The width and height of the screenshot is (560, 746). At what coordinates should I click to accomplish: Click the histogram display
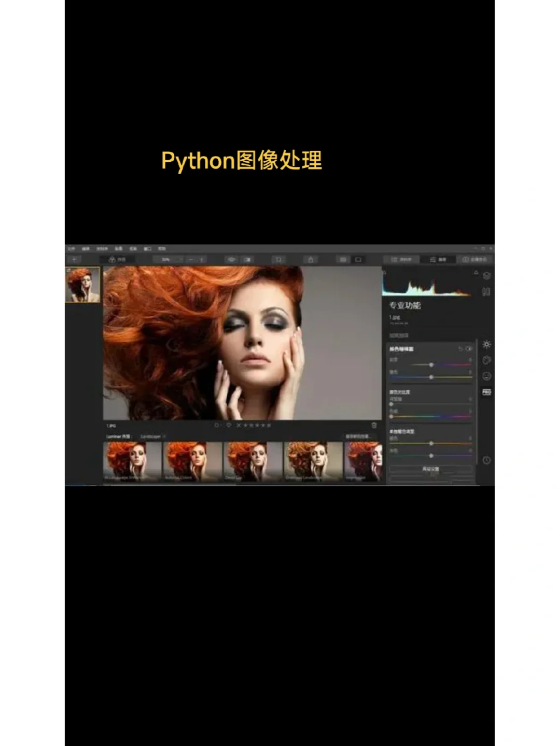[427, 283]
